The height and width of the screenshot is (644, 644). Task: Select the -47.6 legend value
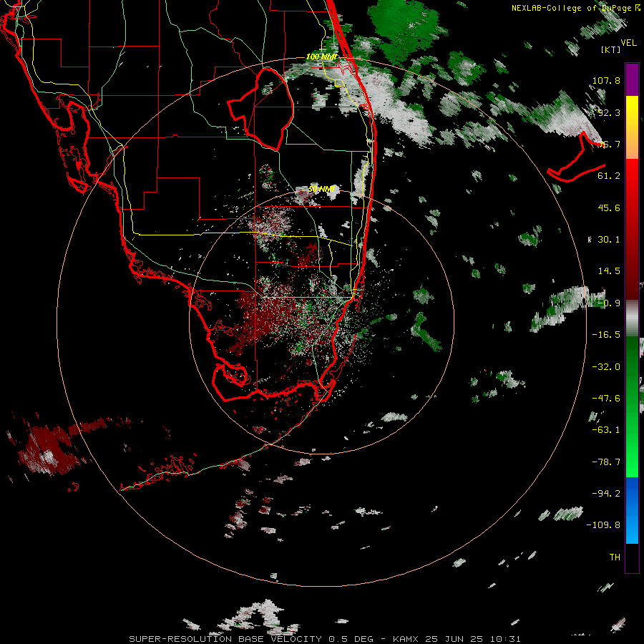(x=606, y=399)
